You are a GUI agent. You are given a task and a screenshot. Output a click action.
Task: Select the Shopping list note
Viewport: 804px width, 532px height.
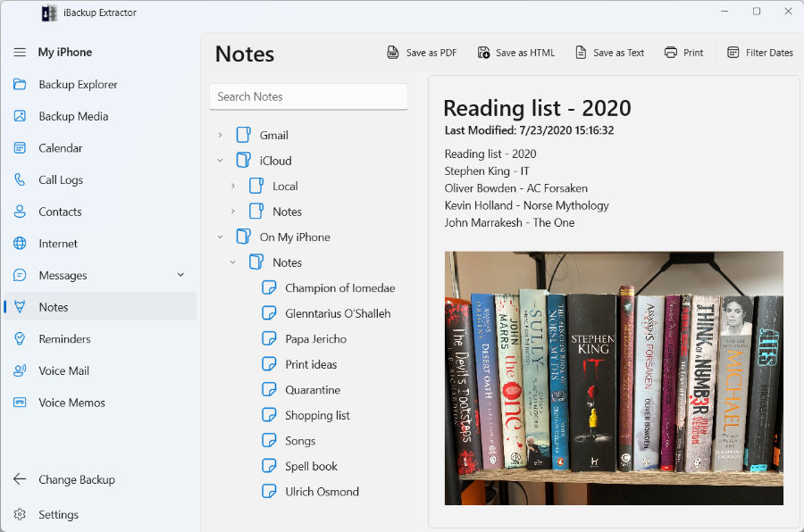point(317,415)
